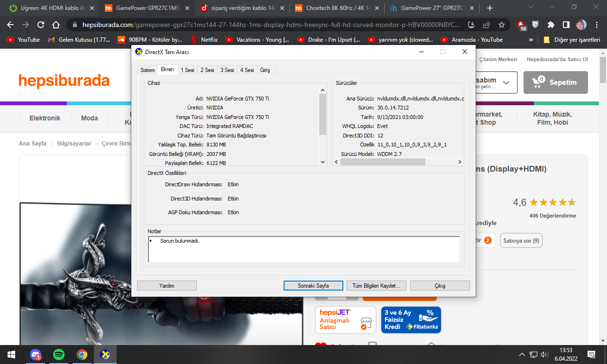This screenshot has height=364, width=607.
Task: Click the Çıkış button
Action: [440, 286]
